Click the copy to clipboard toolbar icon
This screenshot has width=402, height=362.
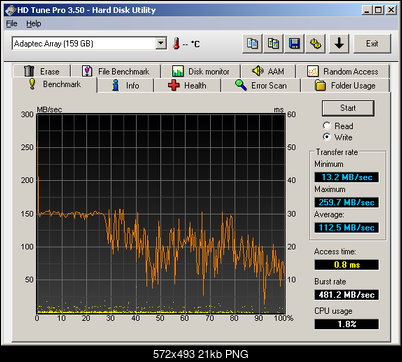(x=252, y=44)
